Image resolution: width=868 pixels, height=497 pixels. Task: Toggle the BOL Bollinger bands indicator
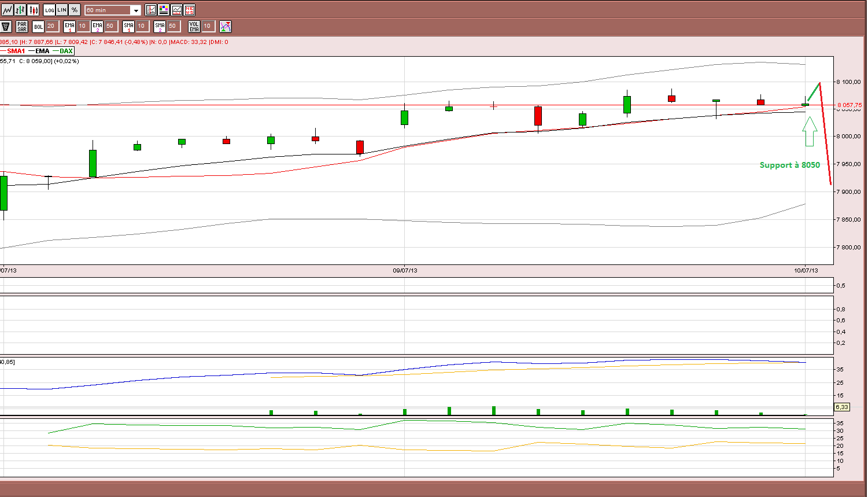(38, 26)
